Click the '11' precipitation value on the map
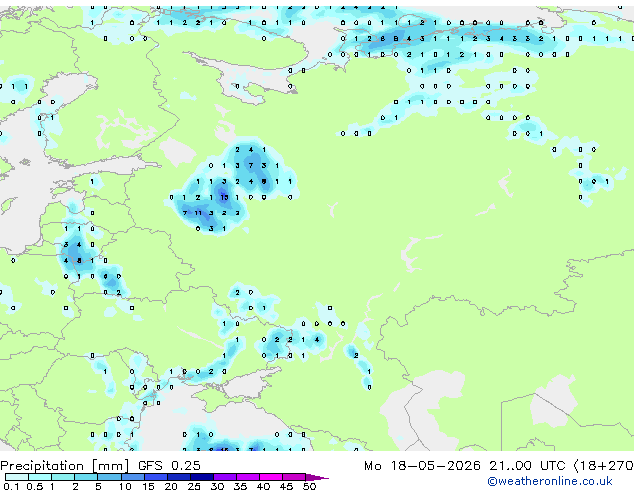Viewport: 634px width, 490px height. (198, 213)
